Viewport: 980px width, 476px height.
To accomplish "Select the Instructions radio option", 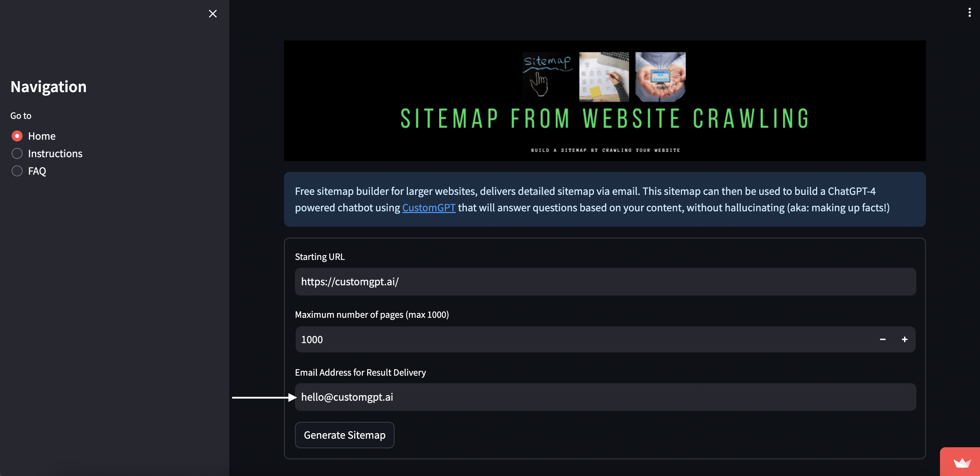I will pyautogui.click(x=17, y=153).
